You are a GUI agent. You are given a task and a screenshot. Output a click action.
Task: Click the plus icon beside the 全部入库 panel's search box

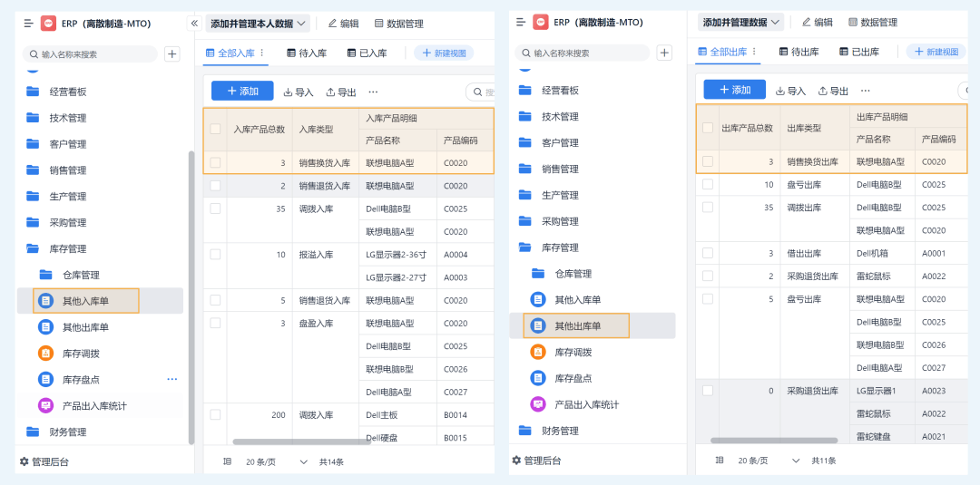coord(171,54)
